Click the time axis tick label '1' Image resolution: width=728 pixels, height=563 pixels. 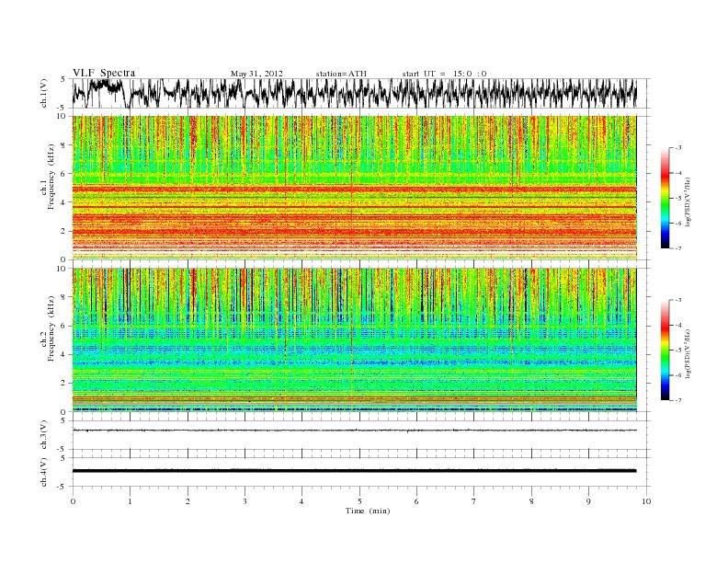[x=131, y=501]
